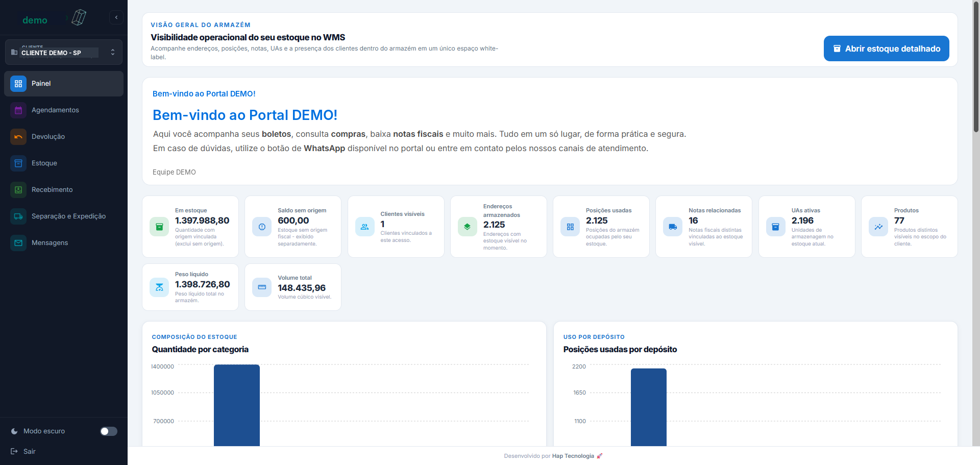The width and height of the screenshot is (980, 465).
Task: Open the Painel menu item
Action: (64, 84)
